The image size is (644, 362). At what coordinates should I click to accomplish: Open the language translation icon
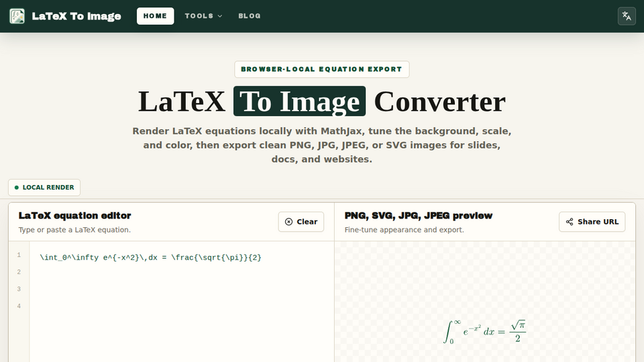click(x=627, y=16)
